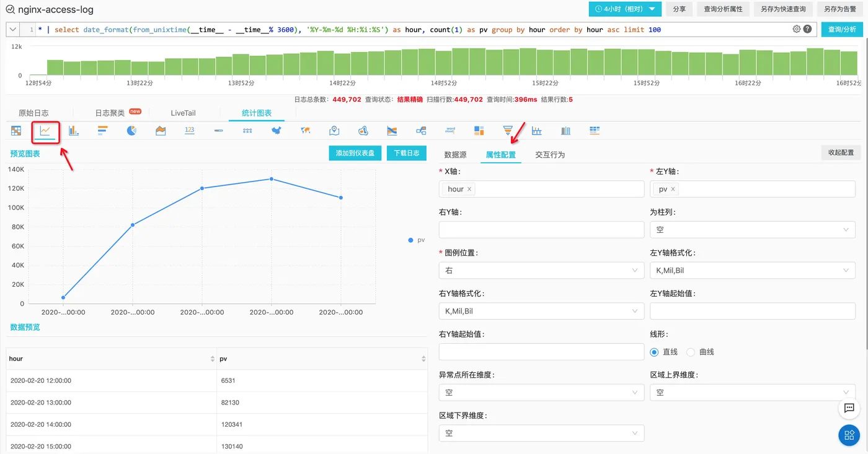
Task: Open the 异常点所在维度 dropdown
Action: [541, 393]
